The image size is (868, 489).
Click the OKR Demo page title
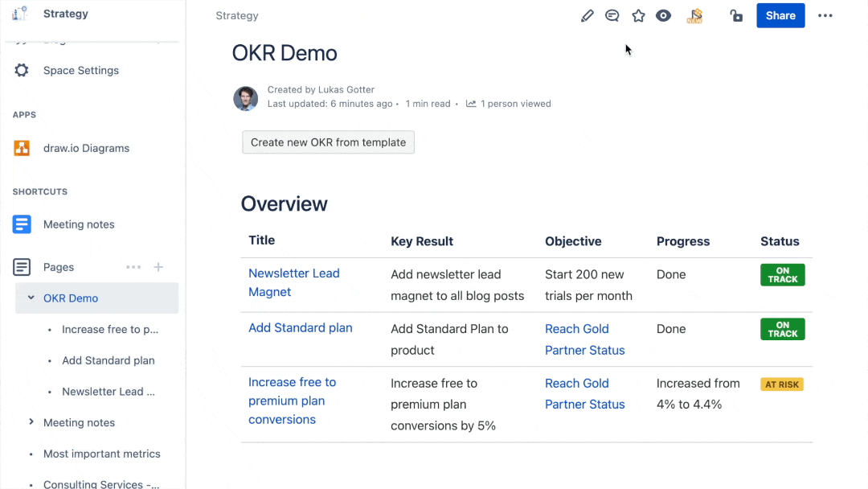pyautogui.click(x=284, y=53)
